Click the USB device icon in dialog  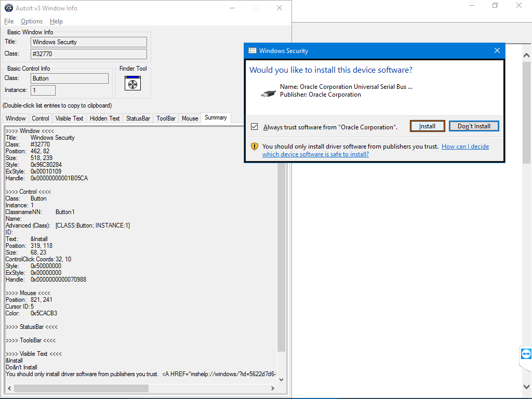tap(268, 94)
